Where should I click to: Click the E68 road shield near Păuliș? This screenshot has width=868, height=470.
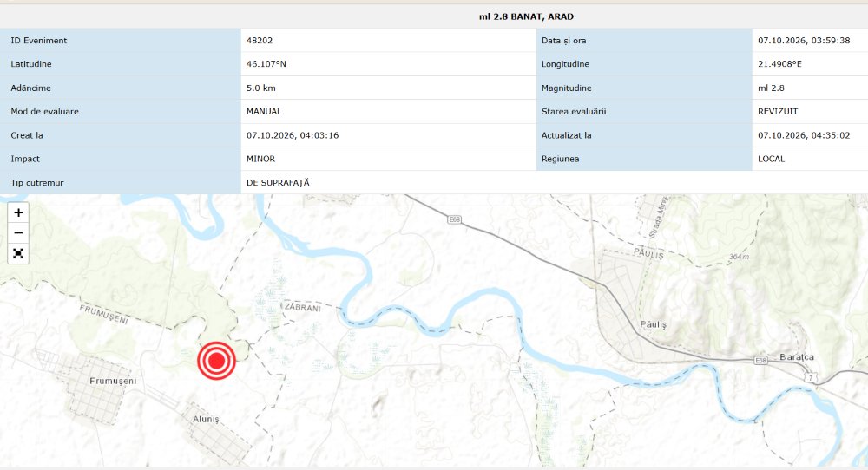(x=761, y=361)
